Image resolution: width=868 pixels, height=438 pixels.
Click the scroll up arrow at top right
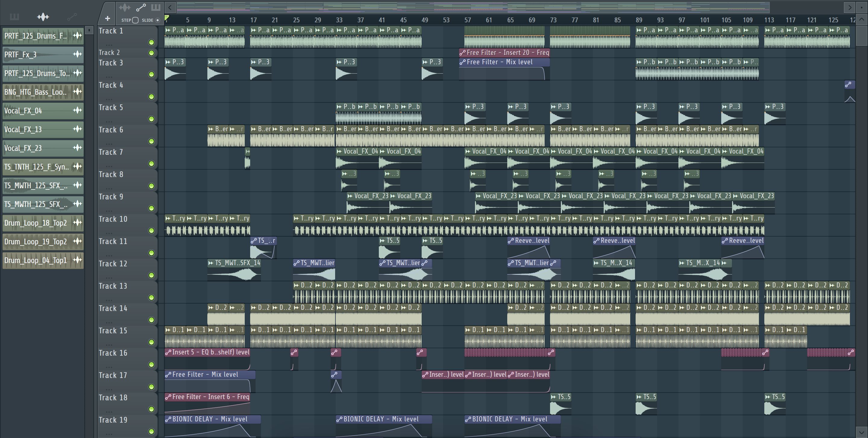pos(862,19)
